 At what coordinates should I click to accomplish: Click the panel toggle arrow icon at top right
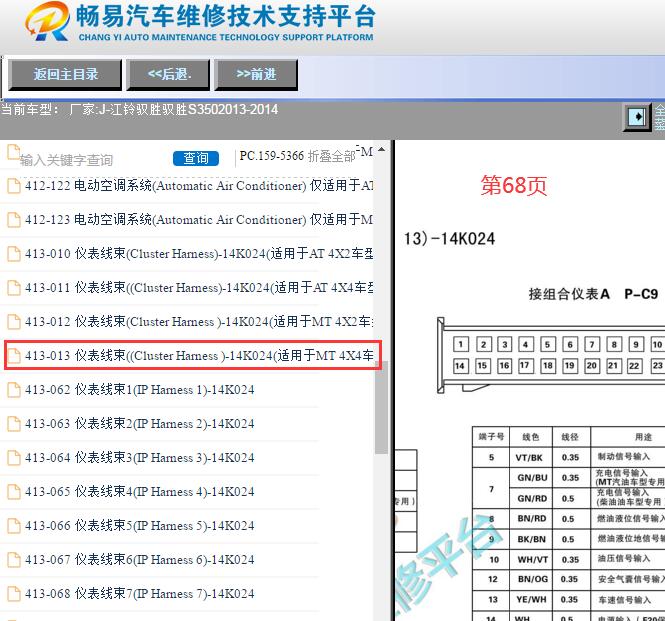click(637, 117)
